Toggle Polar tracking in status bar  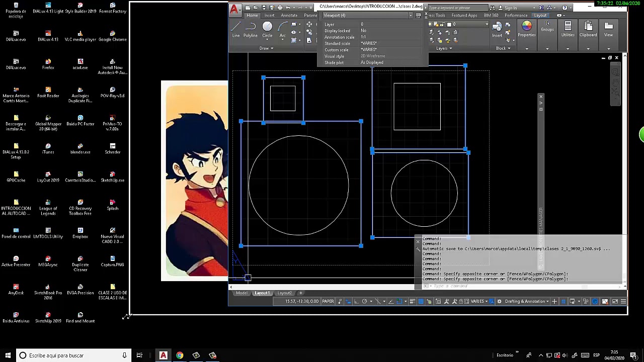365,301
